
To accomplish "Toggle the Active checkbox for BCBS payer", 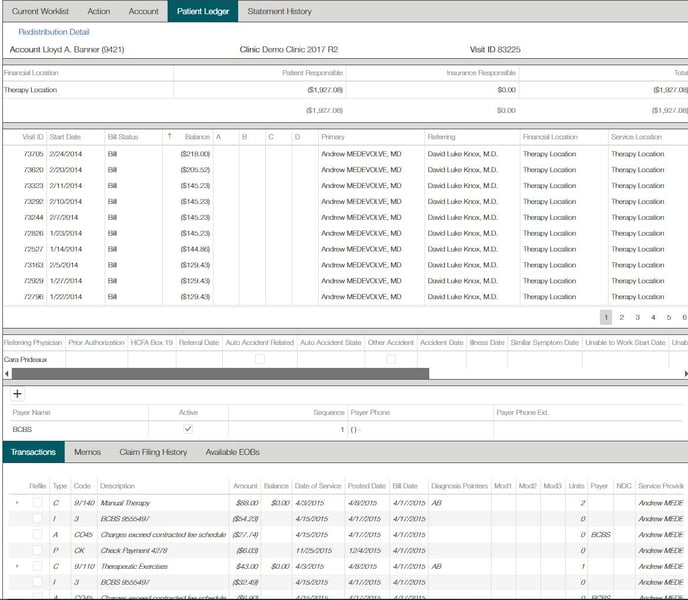I will [x=188, y=429].
